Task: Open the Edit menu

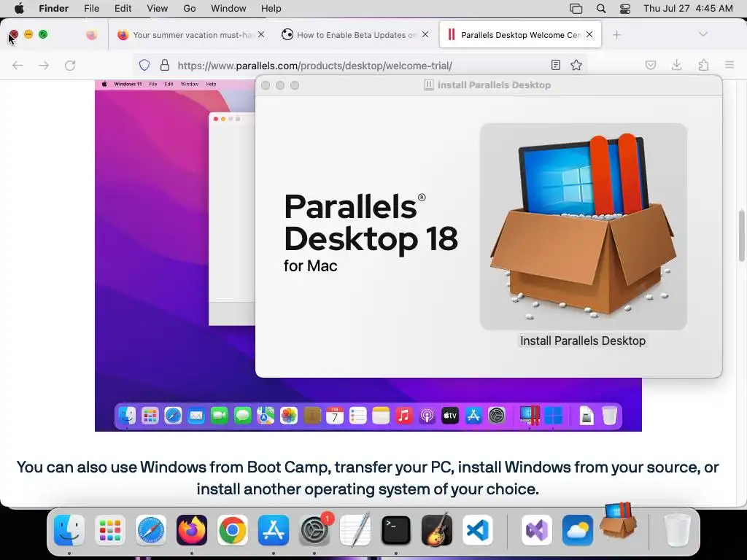Action: (x=123, y=9)
